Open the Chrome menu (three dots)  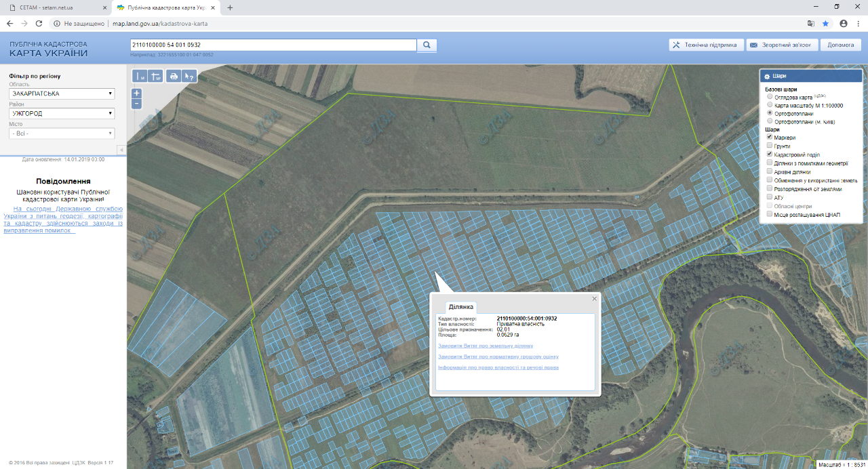click(859, 23)
